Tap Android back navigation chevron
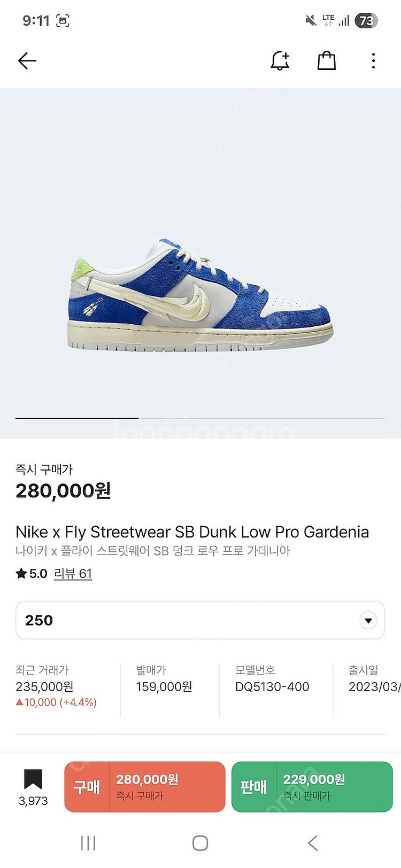 (x=313, y=843)
